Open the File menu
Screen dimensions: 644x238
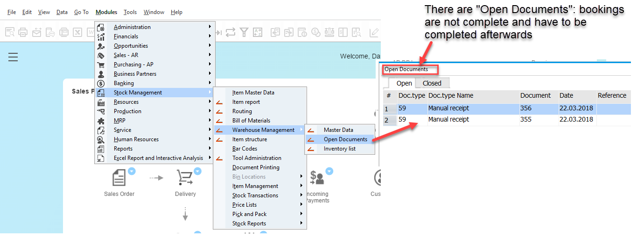12,12
